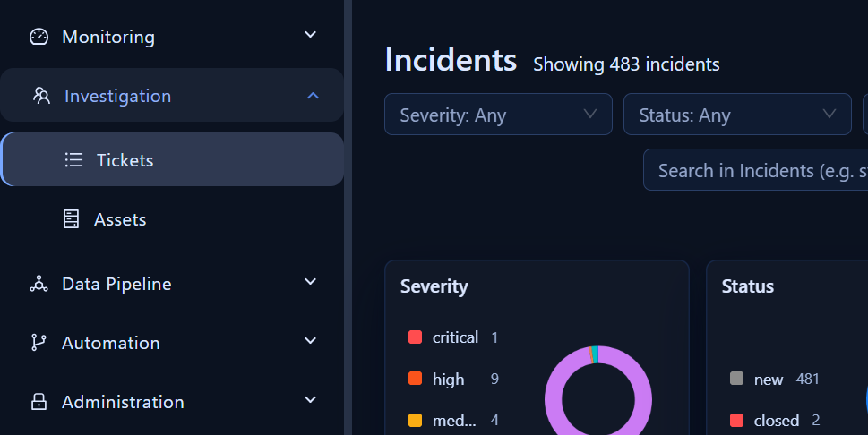Viewport: 868px width, 435px height.
Task: Click the orange high severity swatch
Action: [x=415, y=379]
